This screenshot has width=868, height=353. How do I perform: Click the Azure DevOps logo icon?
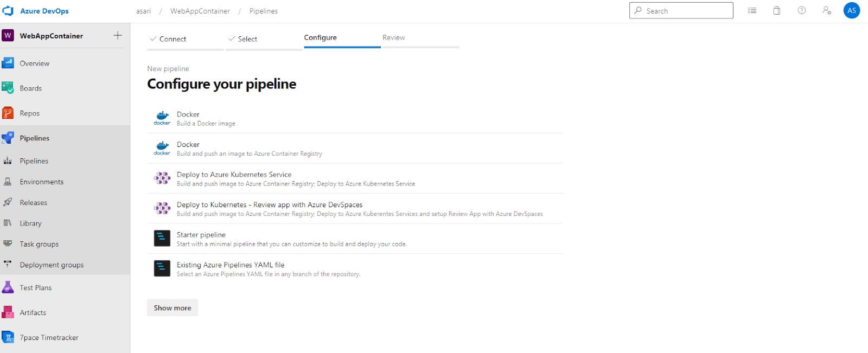(8, 11)
